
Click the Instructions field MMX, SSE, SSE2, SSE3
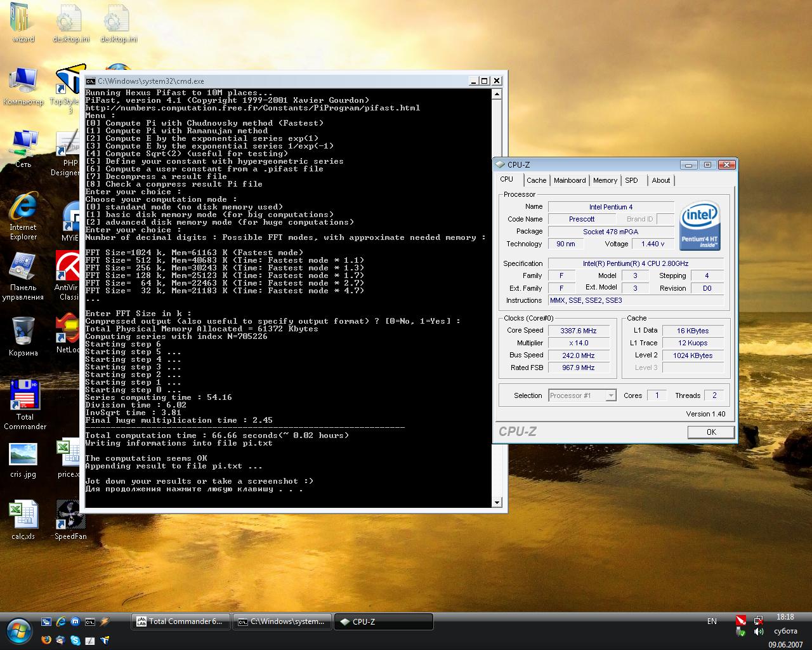pos(636,300)
